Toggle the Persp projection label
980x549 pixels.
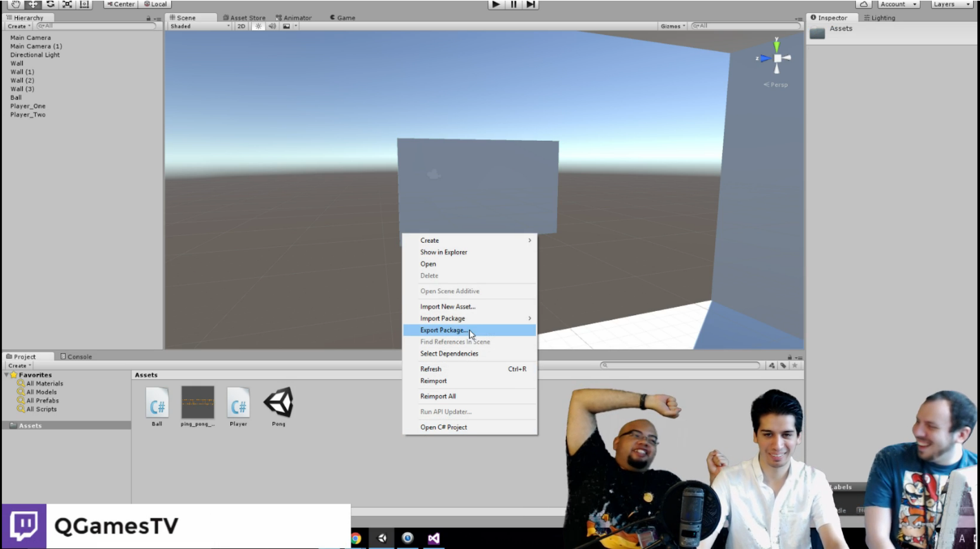pos(776,85)
